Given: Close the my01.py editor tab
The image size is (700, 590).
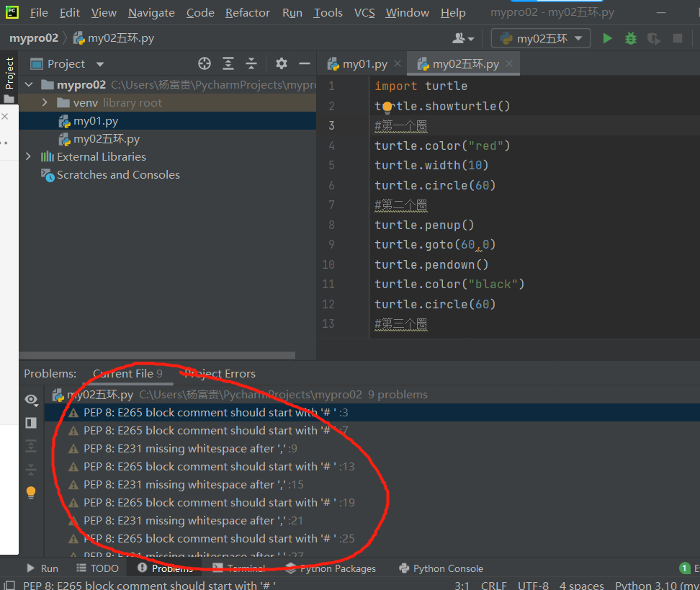Looking at the screenshot, I should point(398,64).
